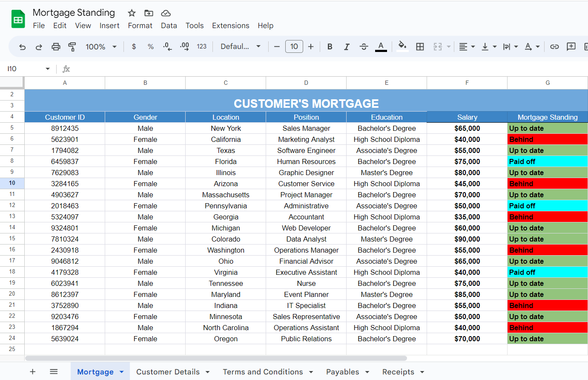Click the font size field

tap(294, 46)
